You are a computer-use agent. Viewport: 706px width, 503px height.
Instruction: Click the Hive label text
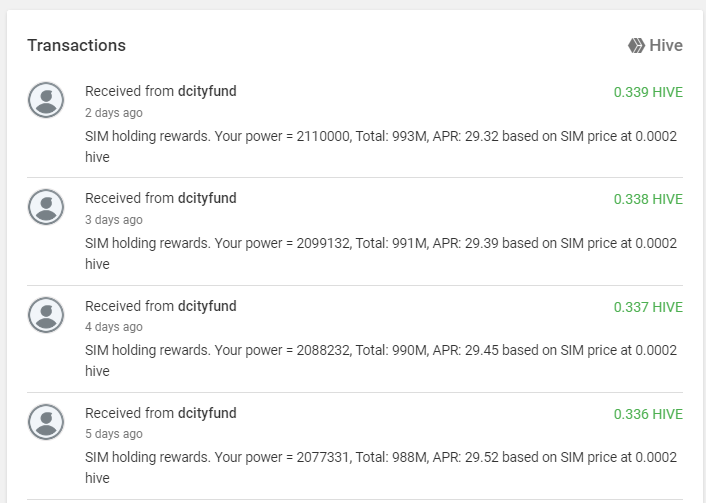pyautogui.click(x=666, y=45)
